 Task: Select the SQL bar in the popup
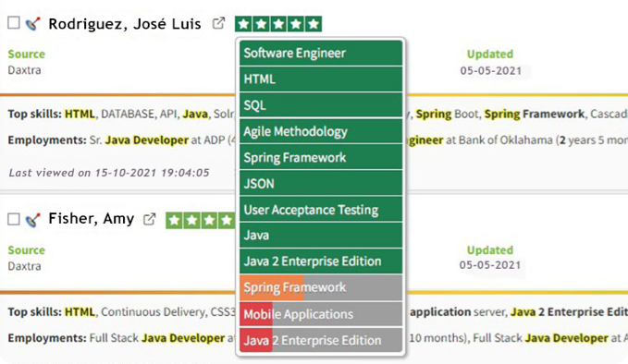click(321, 105)
